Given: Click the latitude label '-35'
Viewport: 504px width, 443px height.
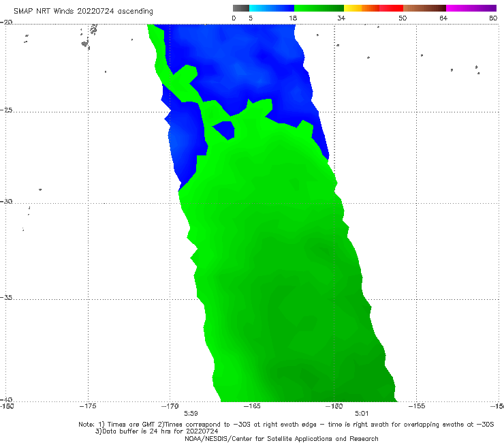Looking at the screenshot, I should click(6, 298).
